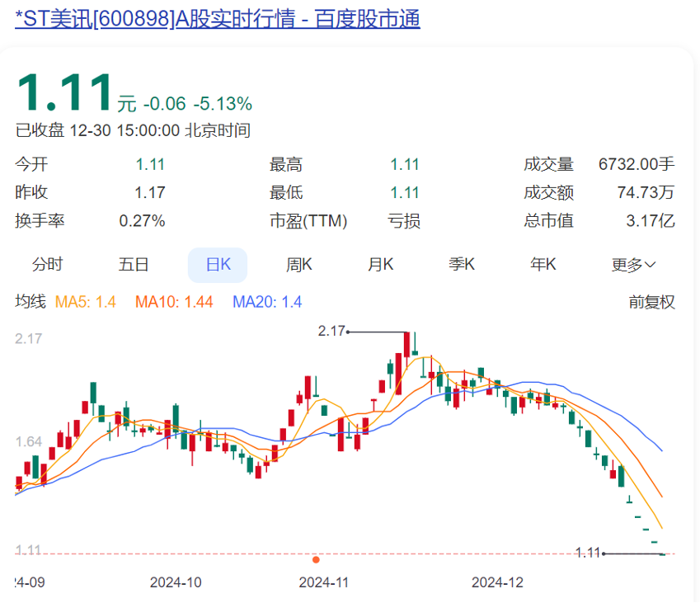Select the 周K chart tab
The width and height of the screenshot is (700, 603).
click(299, 265)
